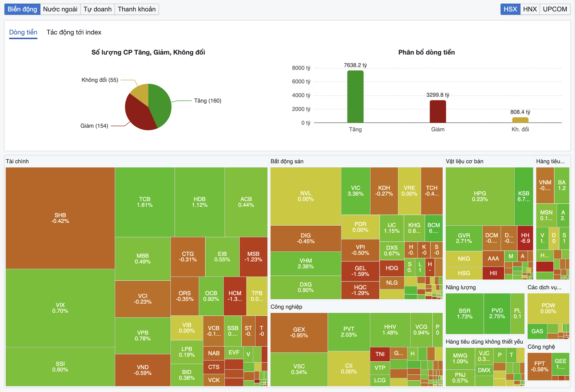575x392 pixels.
Task: Open the POW 0.00% cell
Action: (548, 308)
